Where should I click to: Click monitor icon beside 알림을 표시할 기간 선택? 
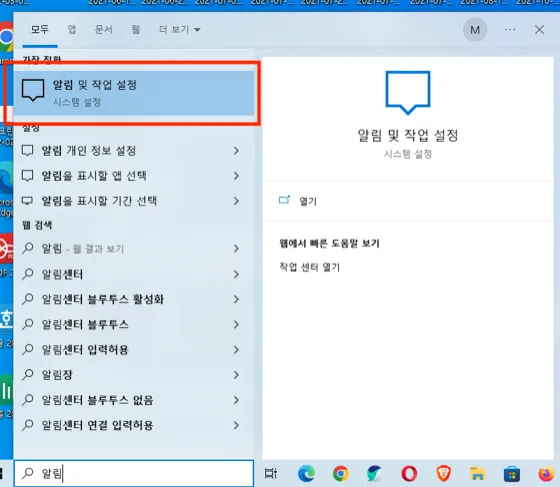[x=28, y=201]
